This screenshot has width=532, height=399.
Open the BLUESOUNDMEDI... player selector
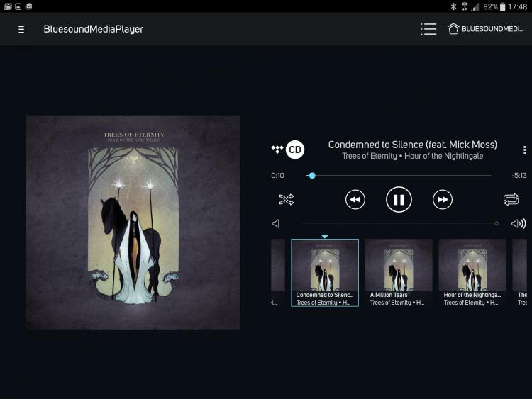click(486, 29)
